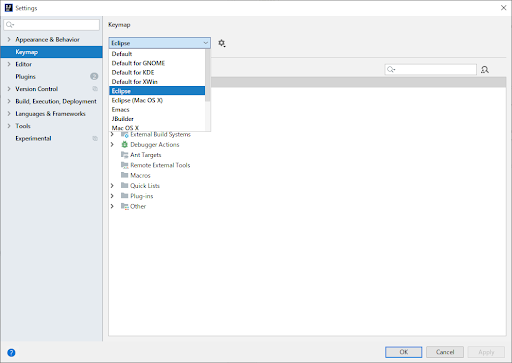The image size is (512, 363).
Task: Select Default keymap from the list
Action: click(157, 54)
